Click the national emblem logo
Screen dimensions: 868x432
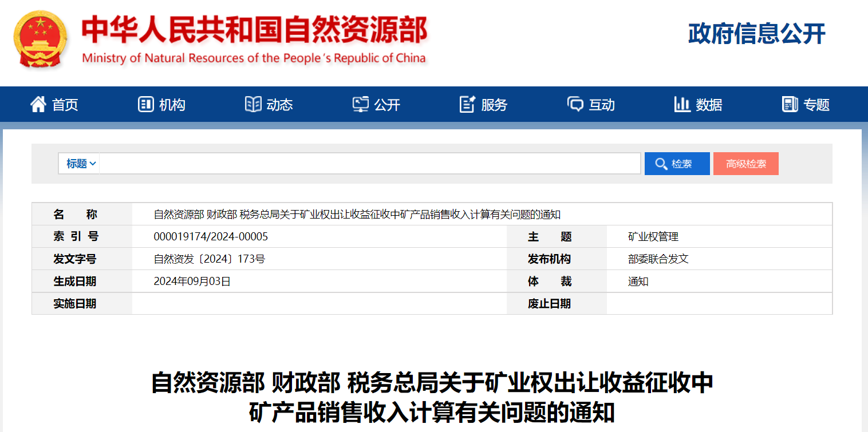click(40, 38)
